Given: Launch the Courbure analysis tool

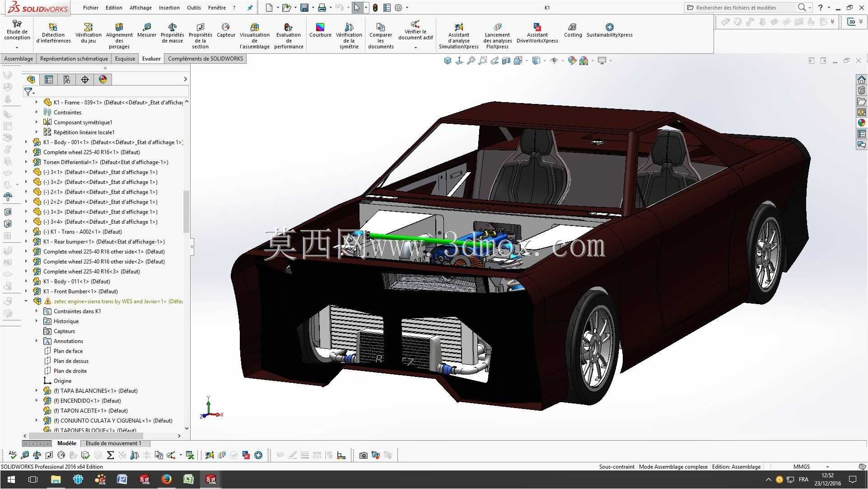Looking at the screenshot, I should point(320,30).
